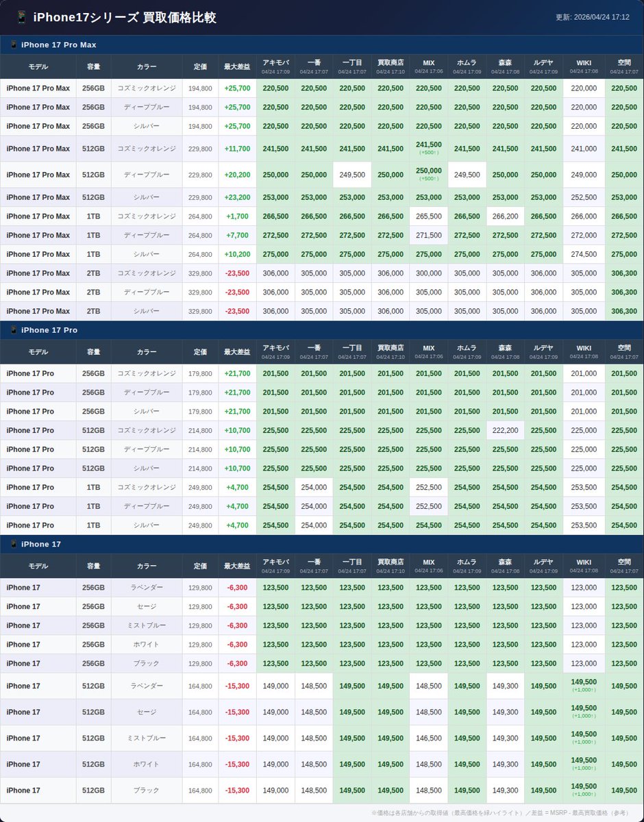Click the phone icon beside the page title

21,17
